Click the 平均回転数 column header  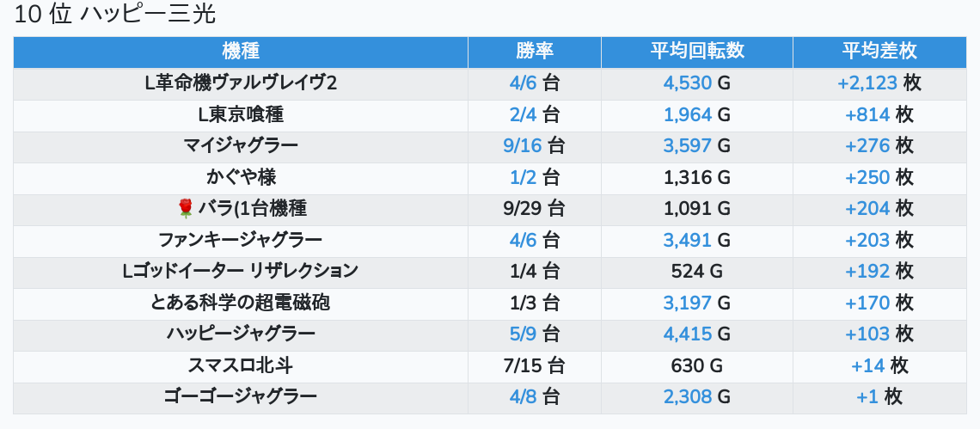[x=696, y=51]
